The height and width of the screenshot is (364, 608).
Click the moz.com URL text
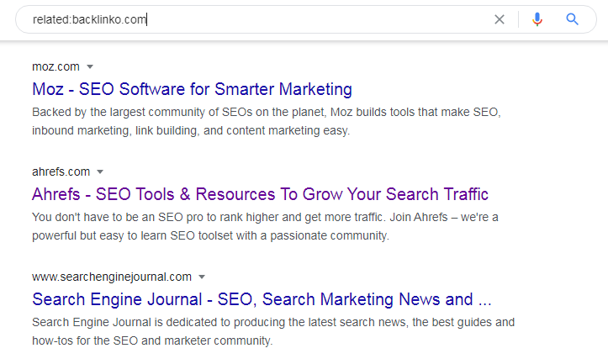[x=56, y=66]
